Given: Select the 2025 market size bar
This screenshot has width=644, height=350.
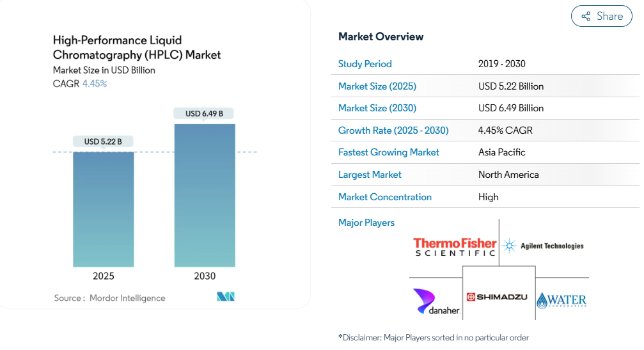Looking at the screenshot, I should click(x=104, y=209).
